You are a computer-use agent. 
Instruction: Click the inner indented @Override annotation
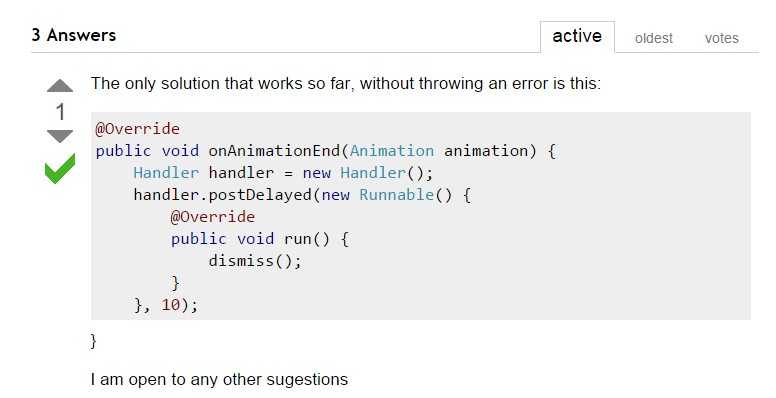213,217
